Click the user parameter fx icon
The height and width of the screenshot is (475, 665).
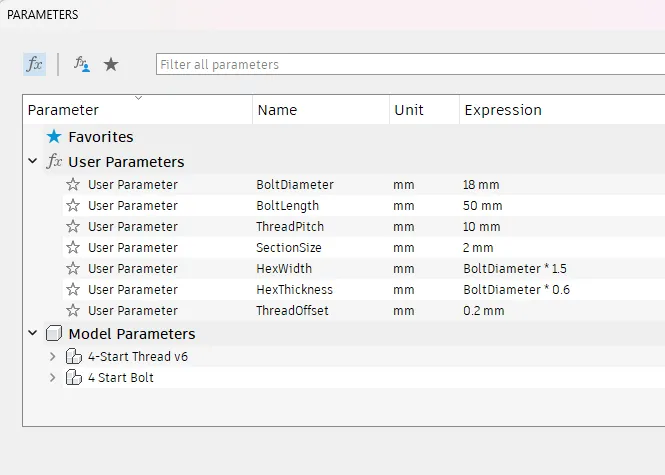(82, 64)
